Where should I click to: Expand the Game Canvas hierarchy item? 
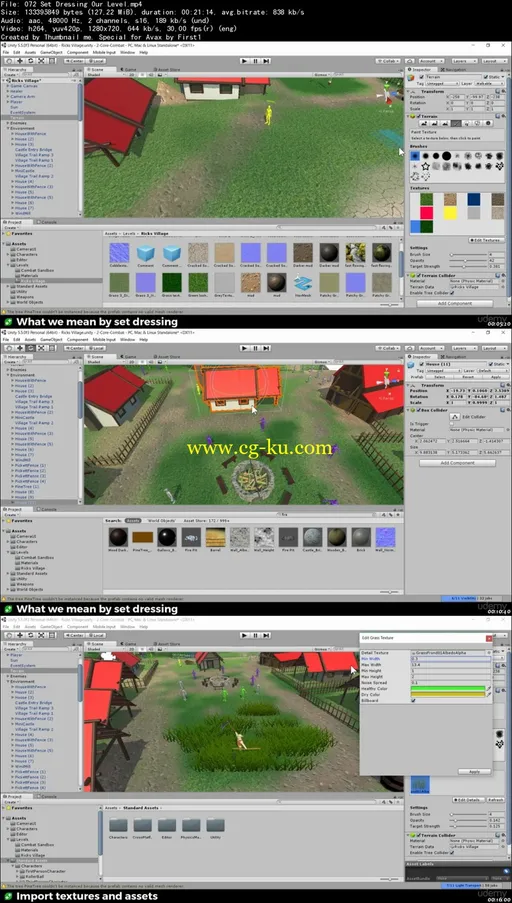[7, 86]
